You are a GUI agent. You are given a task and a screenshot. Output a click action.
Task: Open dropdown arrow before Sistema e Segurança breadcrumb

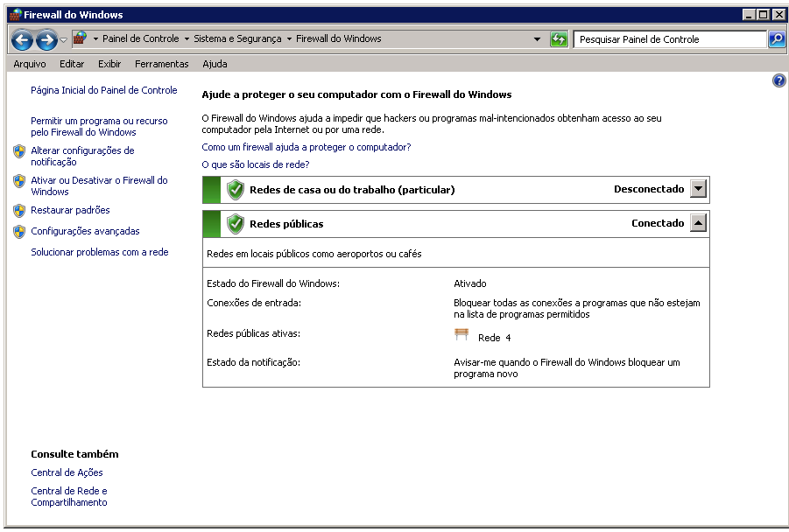pos(187,38)
